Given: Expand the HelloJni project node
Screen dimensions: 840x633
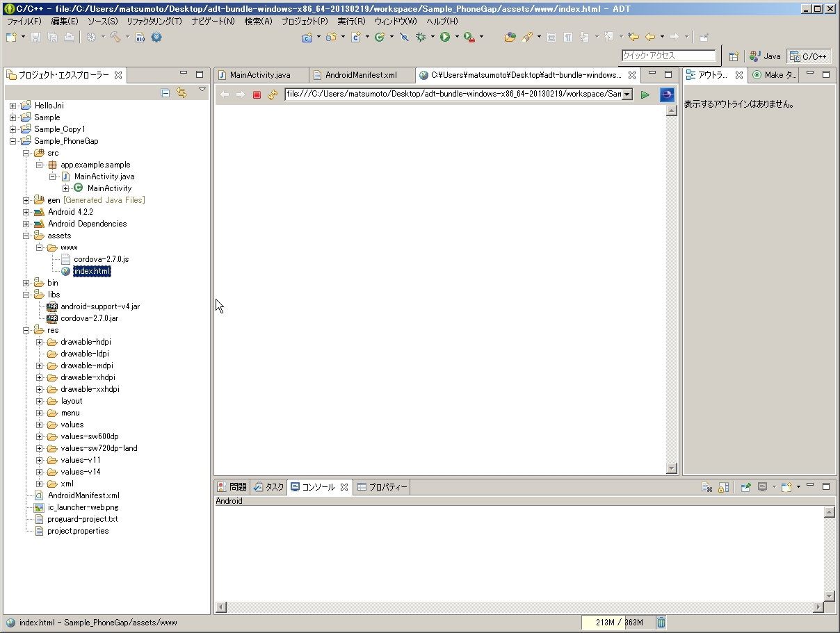Looking at the screenshot, I should pos(13,106).
